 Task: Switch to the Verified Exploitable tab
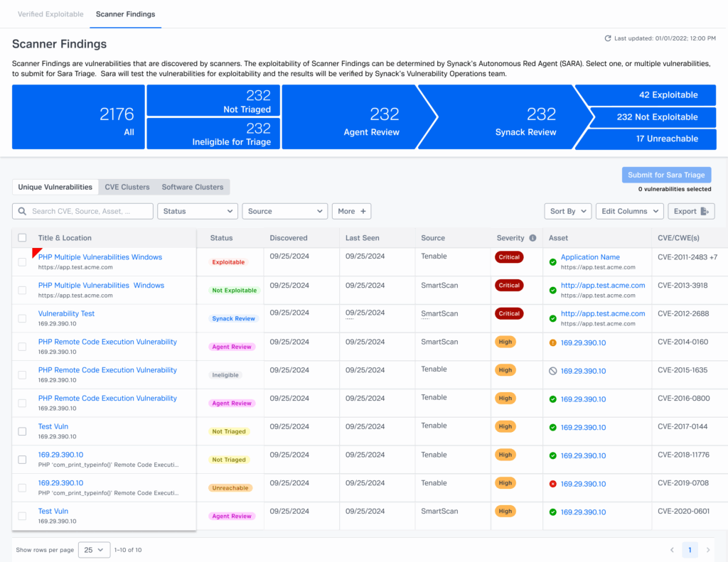pos(50,13)
